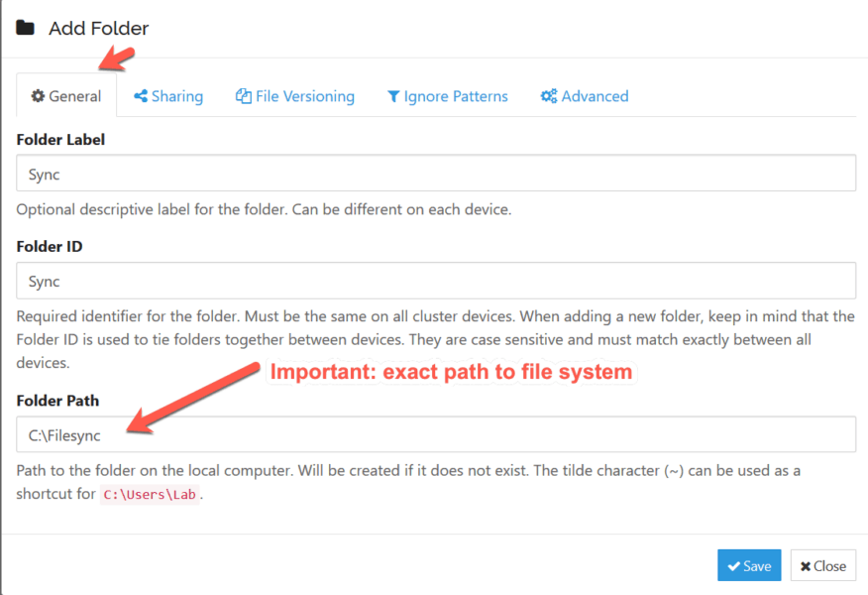
Task: Click the gears icon on Advanced tab
Action: point(548,96)
